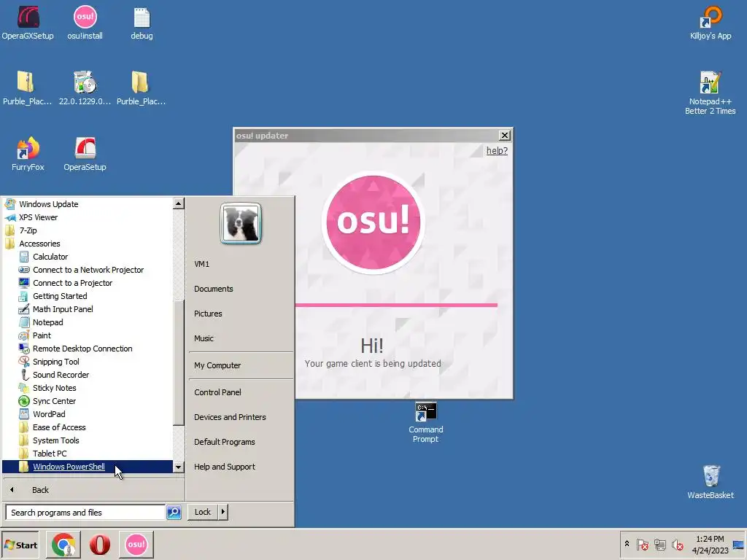Image resolution: width=747 pixels, height=560 pixels.
Task: Open Control Panel from Start menu
Action: tap(241, 392)
